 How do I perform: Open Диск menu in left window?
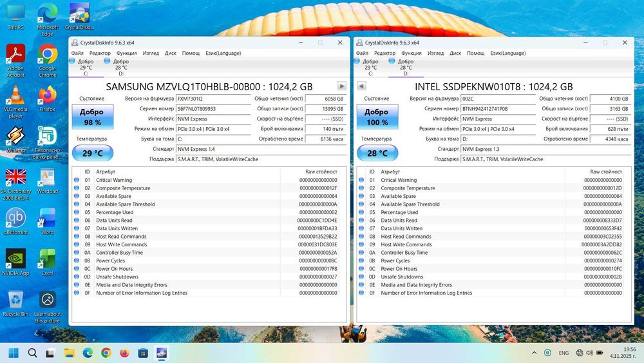(x=171, y=53)
